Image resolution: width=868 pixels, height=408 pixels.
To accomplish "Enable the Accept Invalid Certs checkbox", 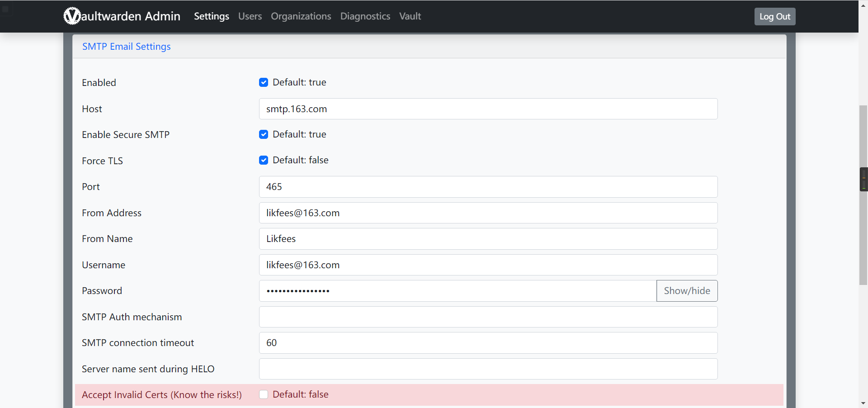I will (x=264, y=394).
